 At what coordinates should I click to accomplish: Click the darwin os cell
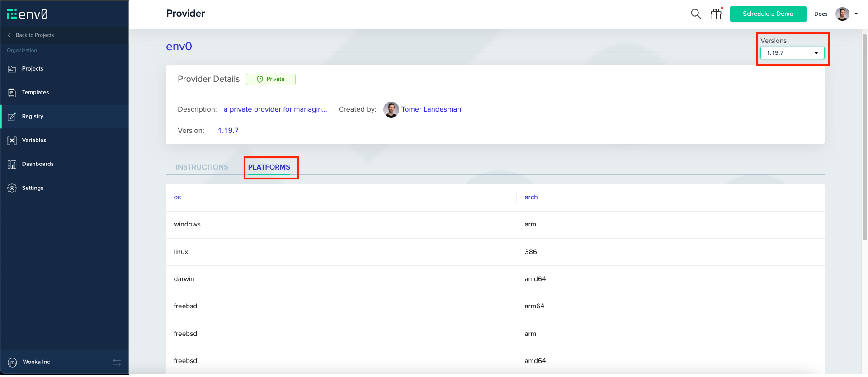click(184, 279)
